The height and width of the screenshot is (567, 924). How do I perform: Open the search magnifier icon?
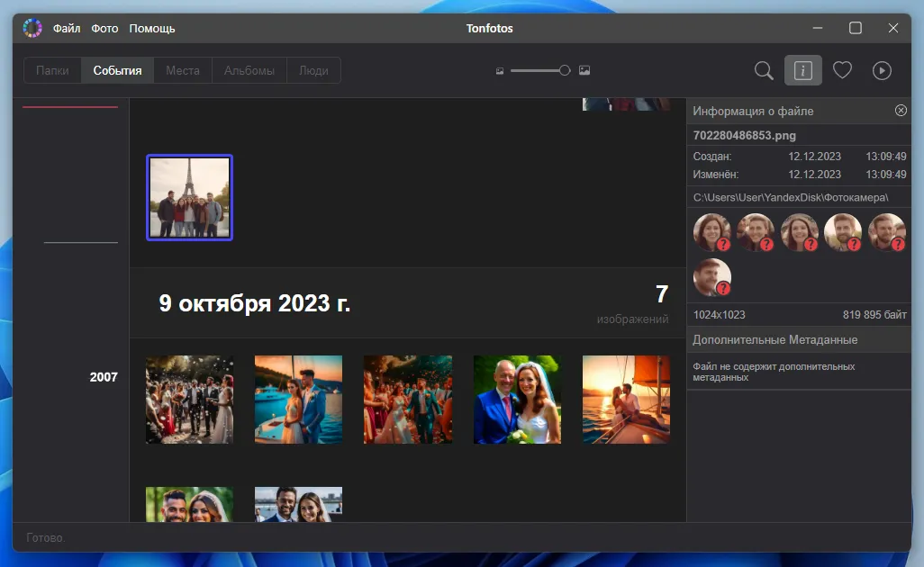click(x=764, y=70)
